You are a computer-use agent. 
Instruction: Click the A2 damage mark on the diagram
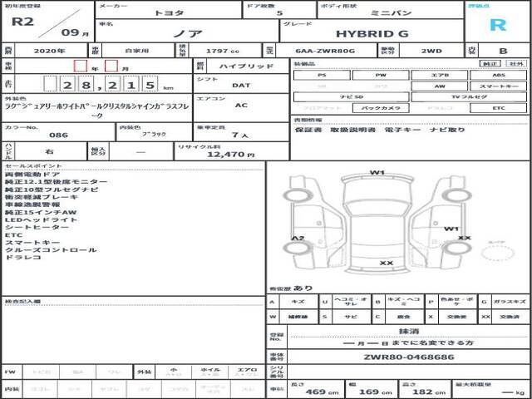[x=298, y=237]
